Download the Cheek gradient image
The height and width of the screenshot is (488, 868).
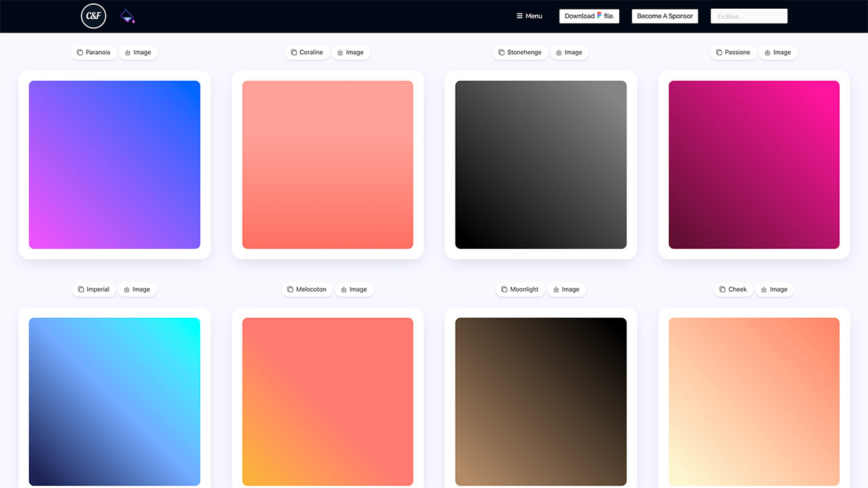[774, 289]
